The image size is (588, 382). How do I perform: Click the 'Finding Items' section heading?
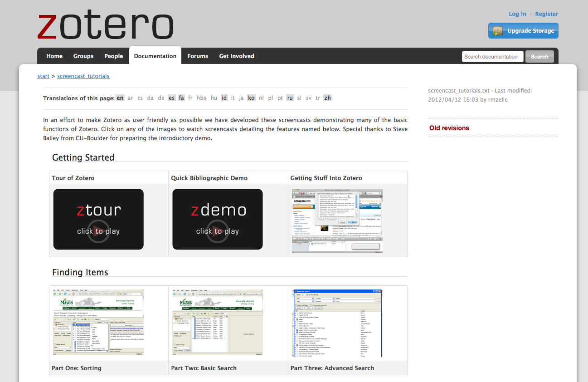click(x=80, y=272)
